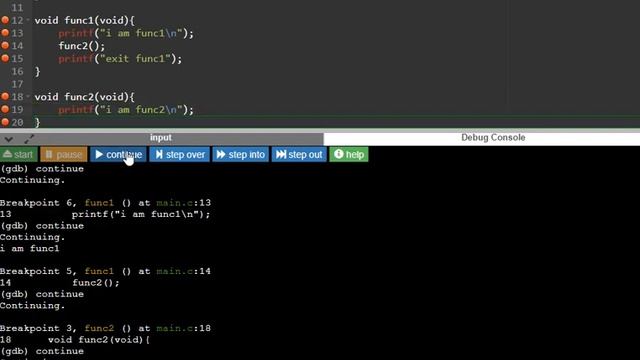Switch to the input tab
640x360 pixels.
click(161, 138)
